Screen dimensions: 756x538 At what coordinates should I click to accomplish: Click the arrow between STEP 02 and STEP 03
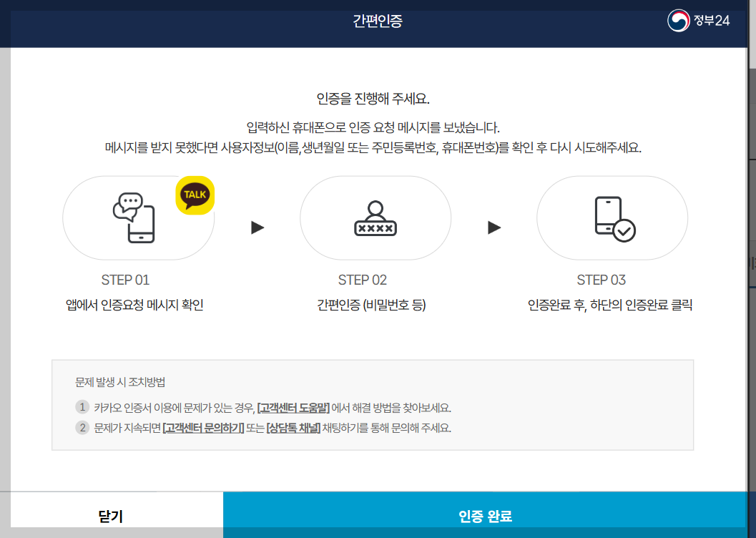493,228
